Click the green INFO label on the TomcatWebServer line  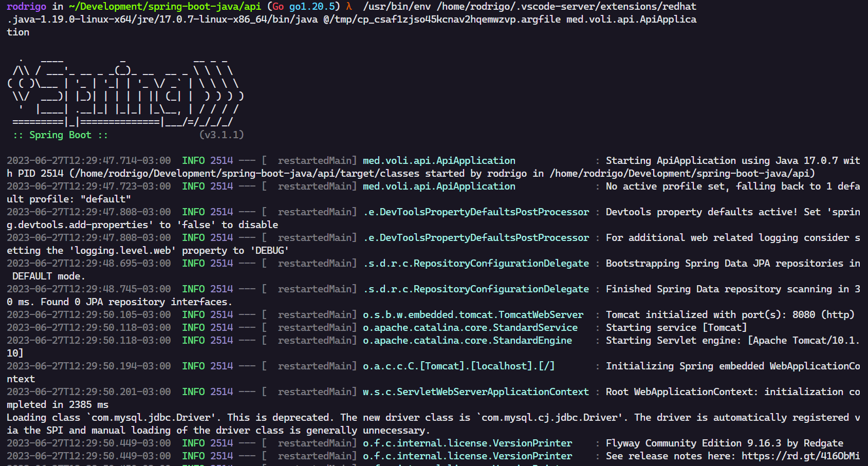pyautogui.click(x=193, y=314)
